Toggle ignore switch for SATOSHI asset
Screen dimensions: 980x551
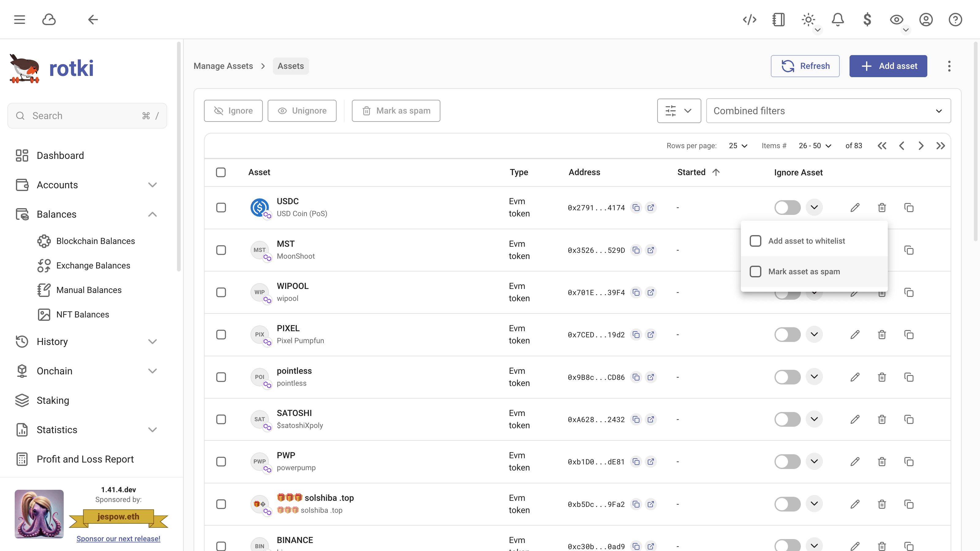pos(787,419)
